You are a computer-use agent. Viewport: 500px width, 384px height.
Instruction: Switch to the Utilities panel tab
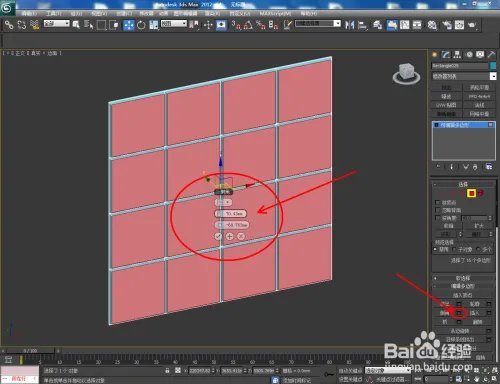tap(491, 55)
